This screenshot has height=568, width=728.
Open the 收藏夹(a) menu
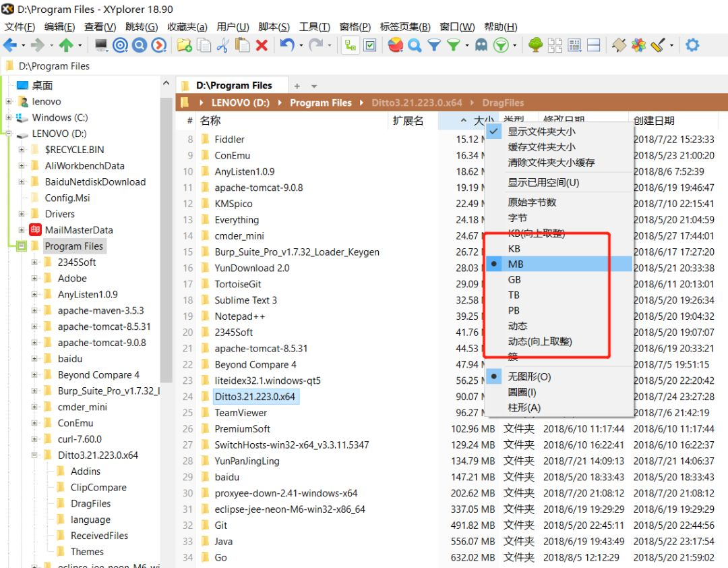pyautogui.click(x=187, y=26)
